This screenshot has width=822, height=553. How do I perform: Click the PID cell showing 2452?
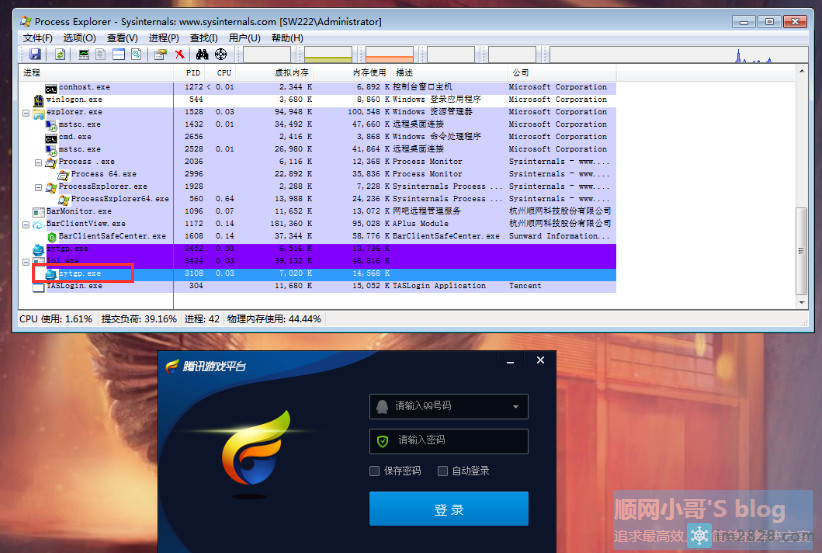click(193, 248)
